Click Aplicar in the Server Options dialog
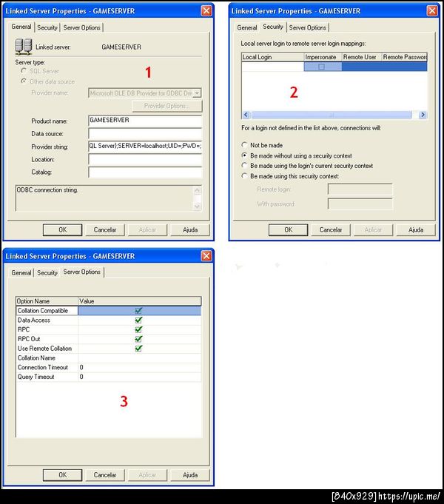This screenshot has width=444, height=504. [147, 474]
